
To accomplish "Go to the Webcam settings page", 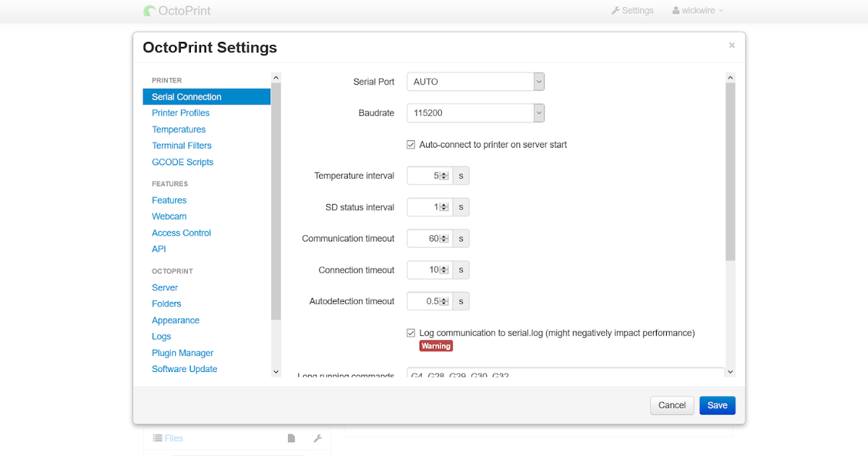I will point(169,216).
